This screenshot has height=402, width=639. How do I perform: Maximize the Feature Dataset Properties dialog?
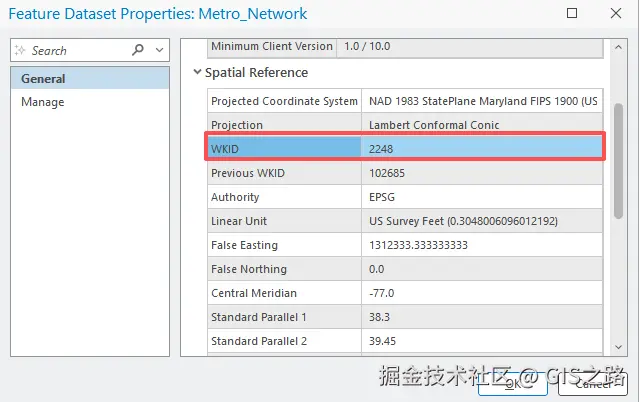571,14
